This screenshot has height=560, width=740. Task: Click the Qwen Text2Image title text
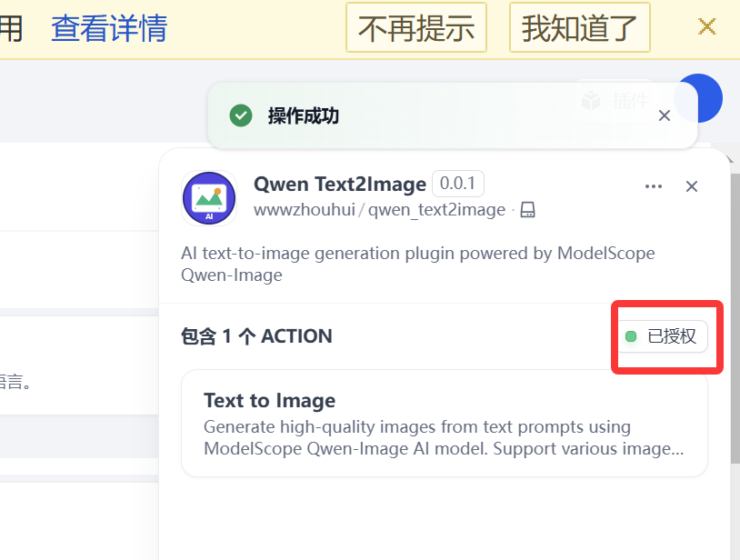tap(340, 184)
